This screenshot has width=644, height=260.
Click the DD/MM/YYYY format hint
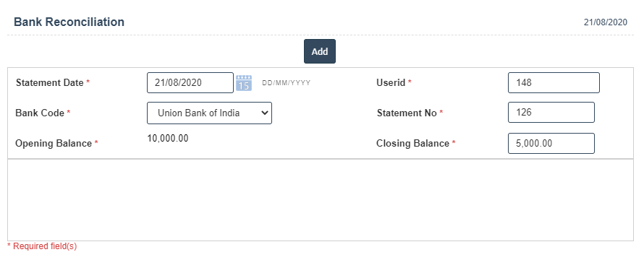coord(287,83)
